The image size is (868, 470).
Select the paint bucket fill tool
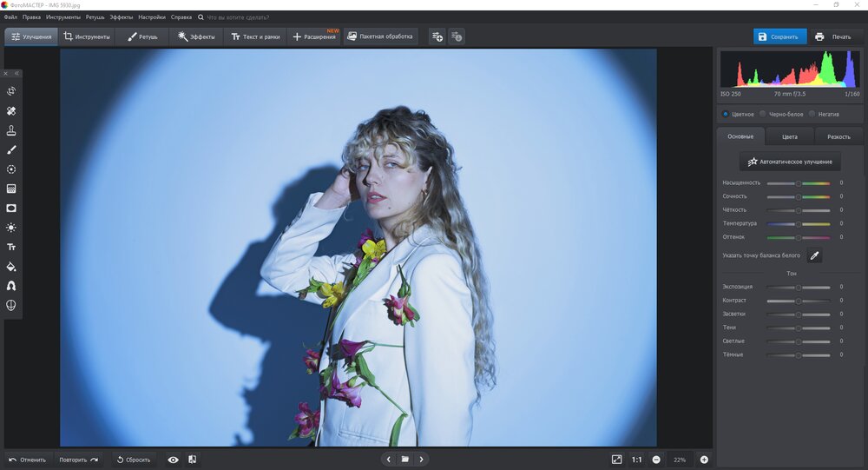11,267
